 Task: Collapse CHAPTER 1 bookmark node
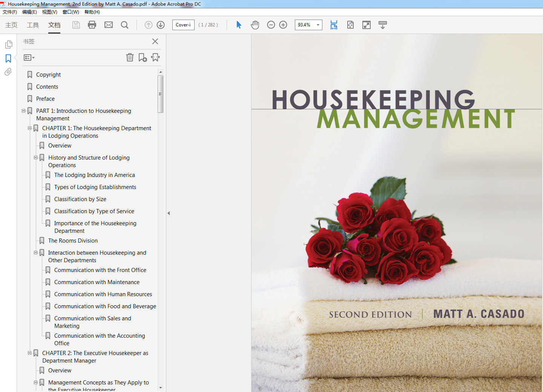[29, 128]
